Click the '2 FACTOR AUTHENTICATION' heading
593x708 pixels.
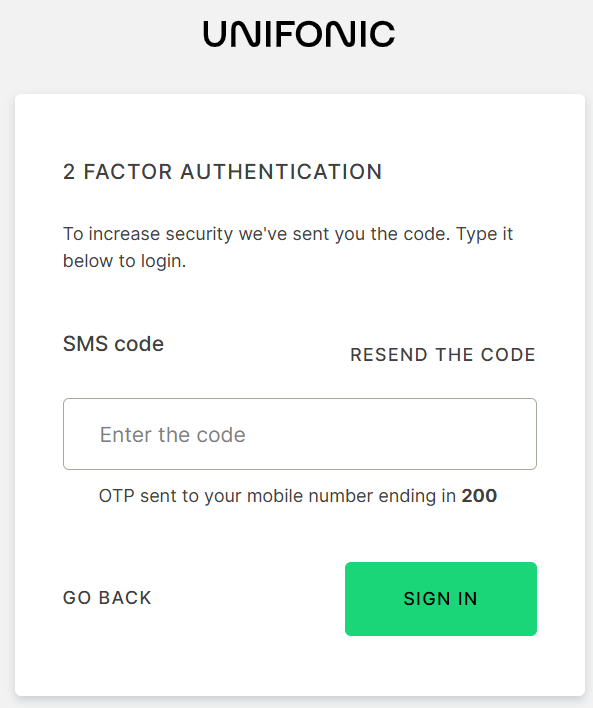pyautogui.click(x=223, y=172)
